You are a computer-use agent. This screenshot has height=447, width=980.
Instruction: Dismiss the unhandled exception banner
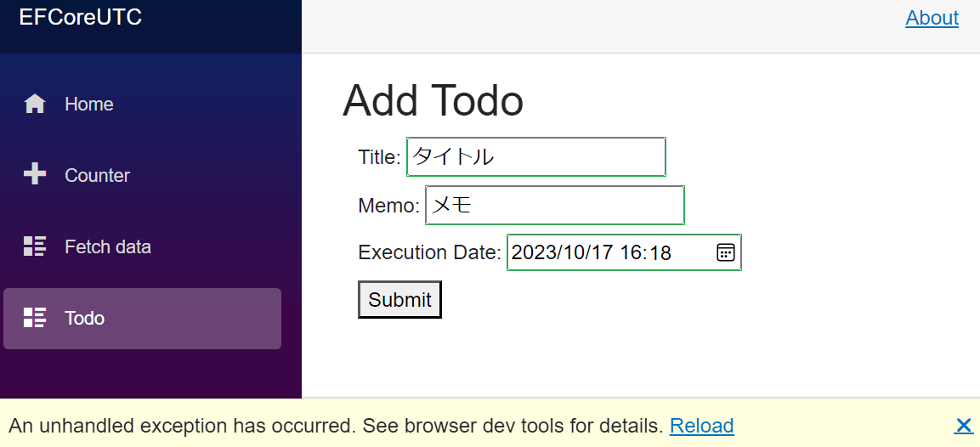[964, 427]
